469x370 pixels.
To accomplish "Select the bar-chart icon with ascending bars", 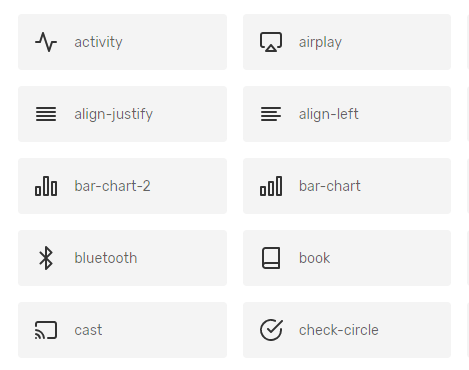I will [271, 186].
